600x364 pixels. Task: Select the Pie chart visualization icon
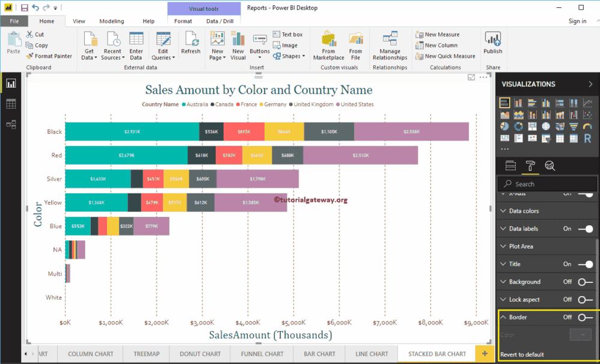pyautogui.click(x=505, y=126)
